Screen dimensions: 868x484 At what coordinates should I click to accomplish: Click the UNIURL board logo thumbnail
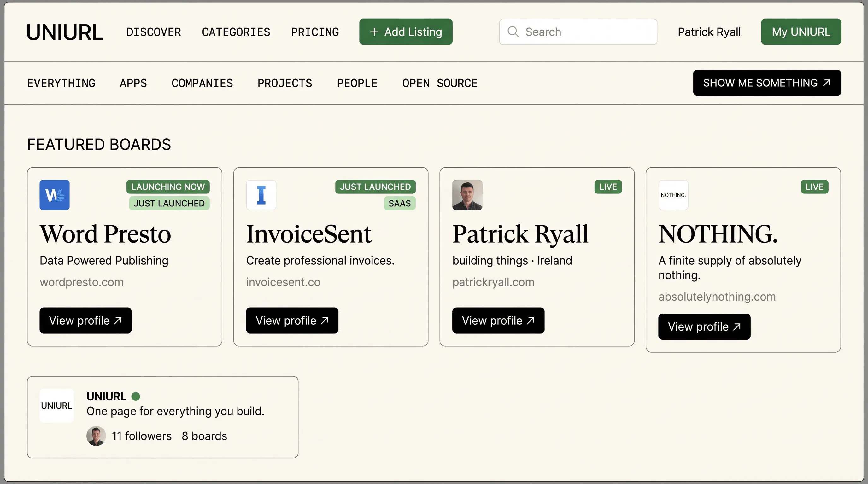tap(56, 406)
